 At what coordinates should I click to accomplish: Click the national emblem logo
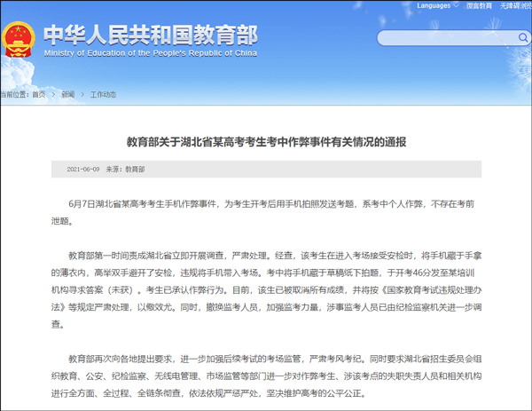19,41
